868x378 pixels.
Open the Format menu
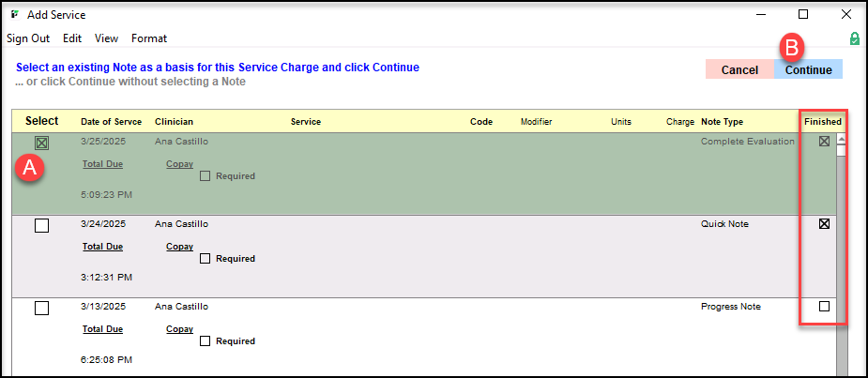click(149, 38)
